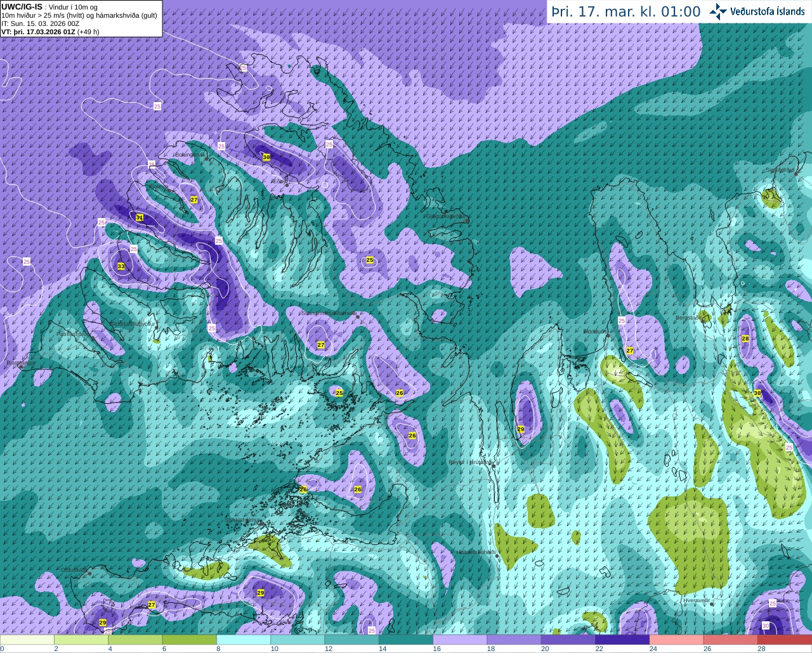
Task: Click the Bergstaðir station label
Action: click(688, 317)
